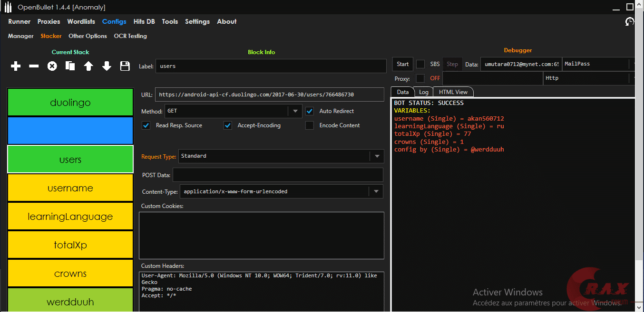Add a new block to the stack
The image size is (644, 312).
[x=16, y=66]
